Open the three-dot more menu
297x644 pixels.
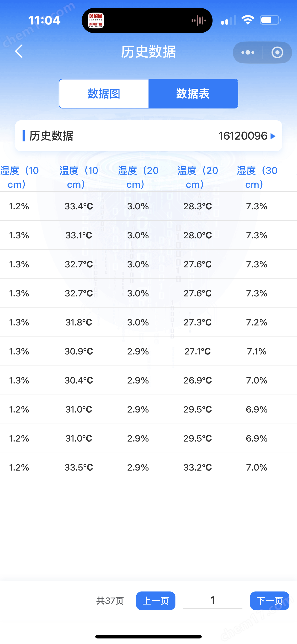tap(247, 53)
